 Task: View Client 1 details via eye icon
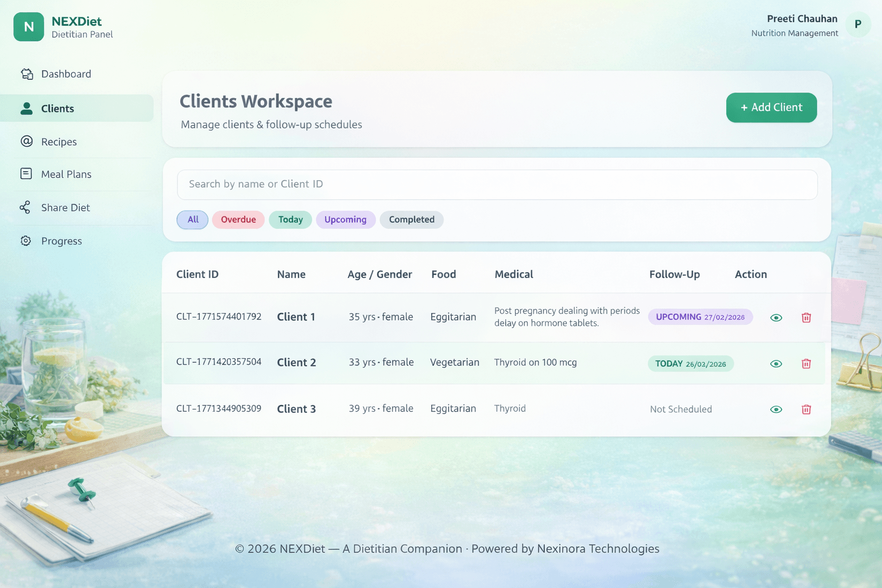pyautogui.click(x=776, y=318)
